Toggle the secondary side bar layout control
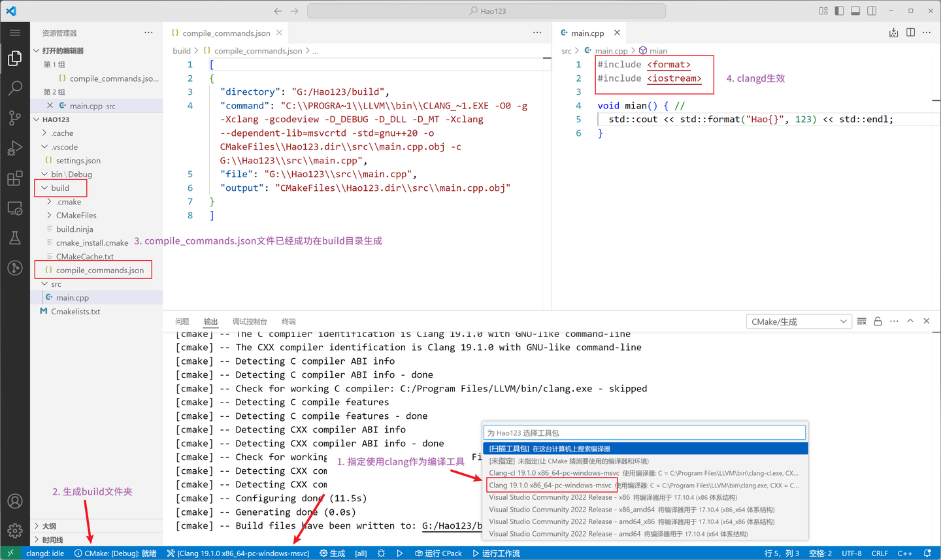Screen dimensions: 941x560 click(x=871, y=10)
